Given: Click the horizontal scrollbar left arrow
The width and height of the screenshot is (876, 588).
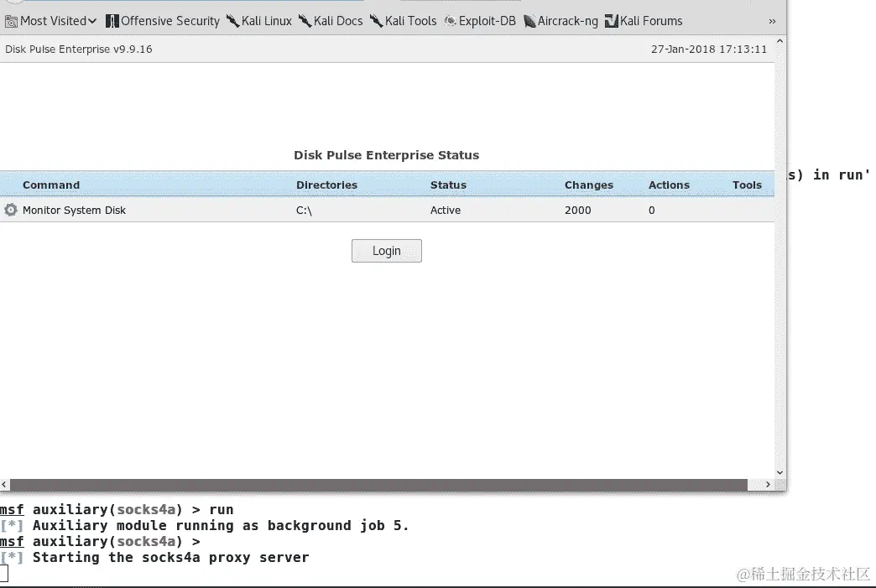Looking at the screenshot, I should 4,484.
